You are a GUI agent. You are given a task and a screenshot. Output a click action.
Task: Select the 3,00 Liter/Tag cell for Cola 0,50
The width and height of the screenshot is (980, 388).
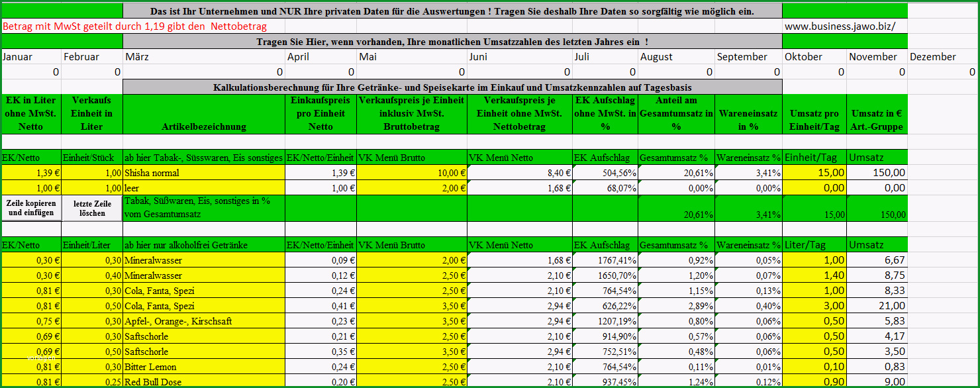tap(814, 306)
